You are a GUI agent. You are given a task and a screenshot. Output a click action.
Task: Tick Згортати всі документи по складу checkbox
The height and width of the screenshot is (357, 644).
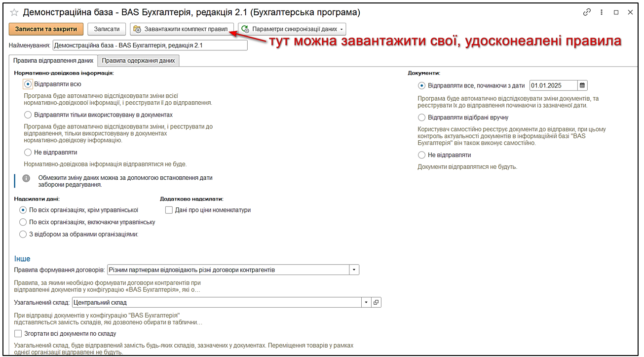[x=18, y=334]
